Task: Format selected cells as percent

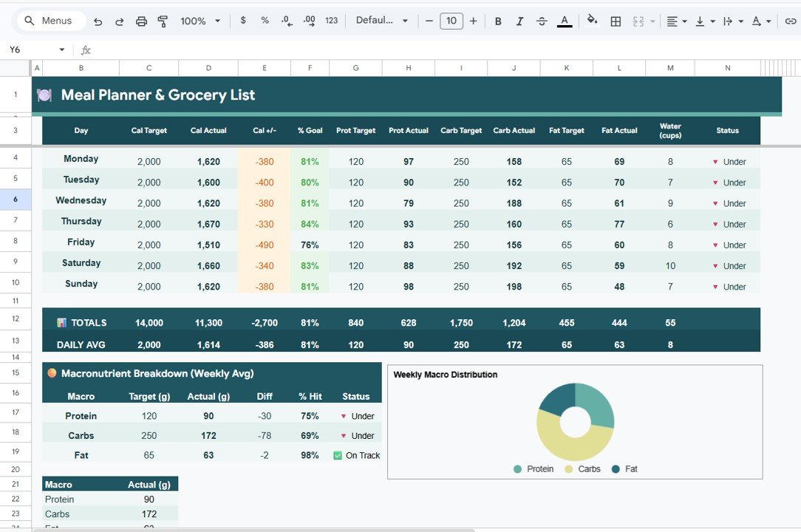Action: click(265, 21)
